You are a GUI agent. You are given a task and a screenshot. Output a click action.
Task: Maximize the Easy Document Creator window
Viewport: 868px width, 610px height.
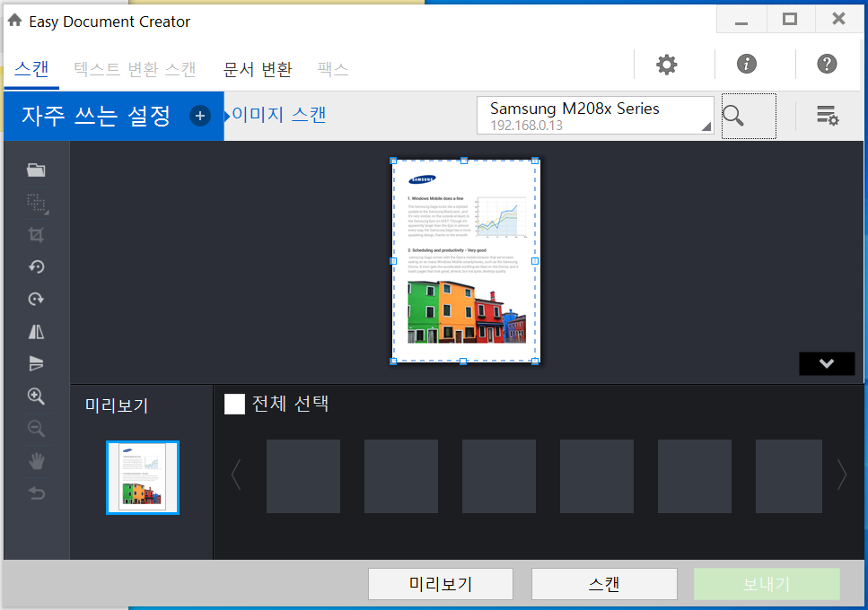pos(790,20)
